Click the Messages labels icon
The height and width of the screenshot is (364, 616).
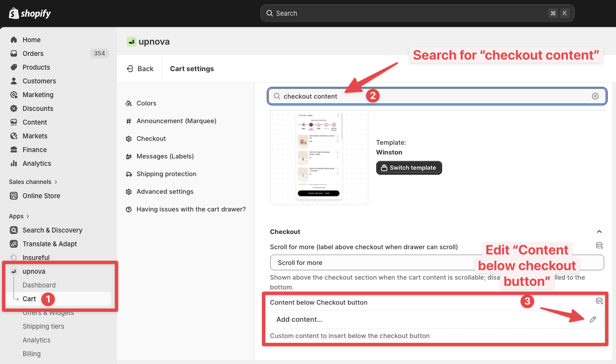click(129, 156)
